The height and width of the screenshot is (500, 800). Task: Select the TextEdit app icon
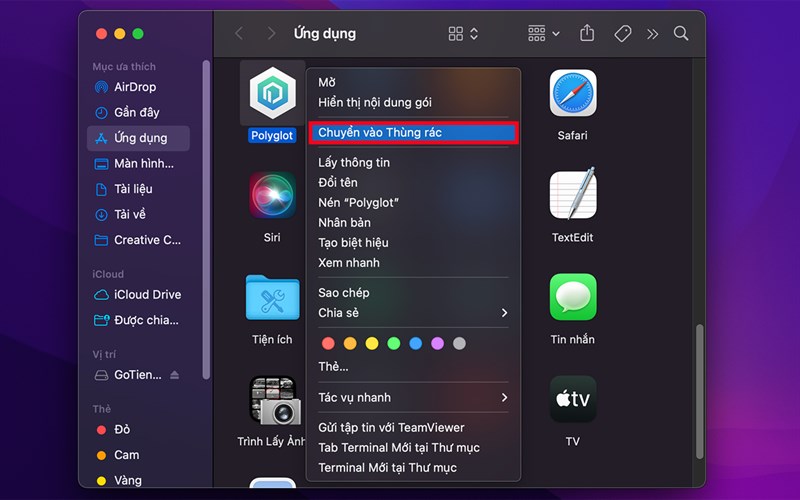[x=573, y=194]
